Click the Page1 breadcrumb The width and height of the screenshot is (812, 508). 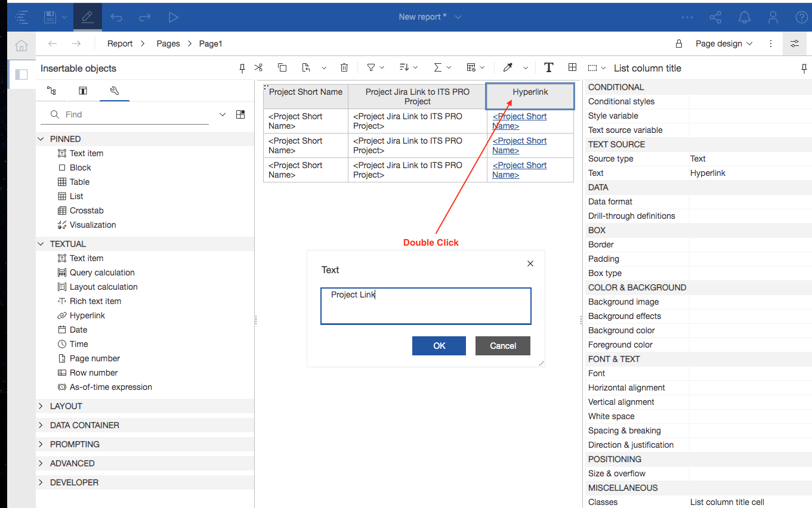click(211, 44)
